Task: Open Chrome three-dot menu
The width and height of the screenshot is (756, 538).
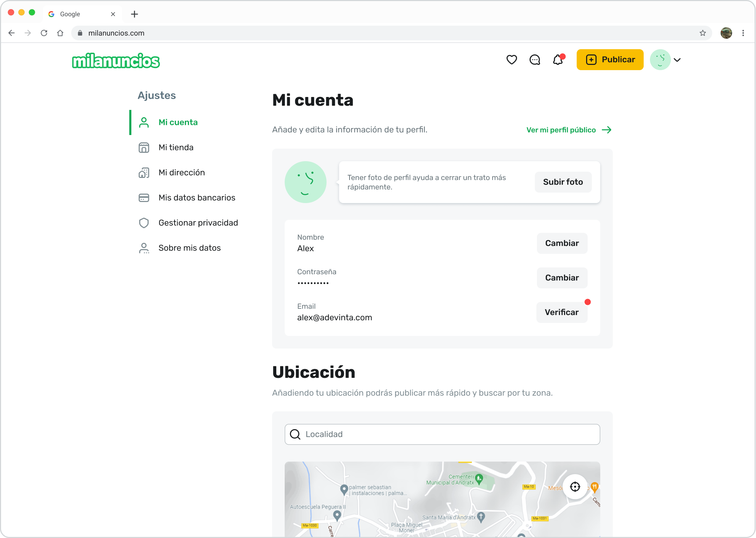Action: [743, 33]
